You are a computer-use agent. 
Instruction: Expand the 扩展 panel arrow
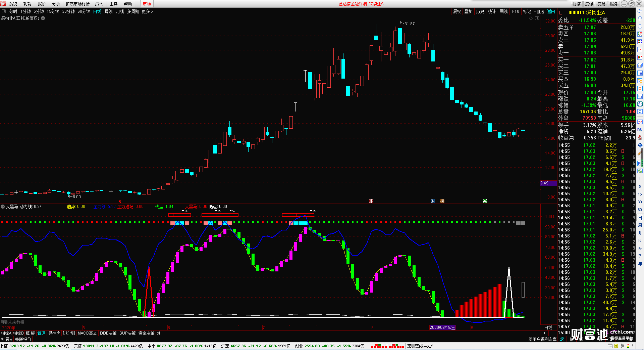(7, 339)
